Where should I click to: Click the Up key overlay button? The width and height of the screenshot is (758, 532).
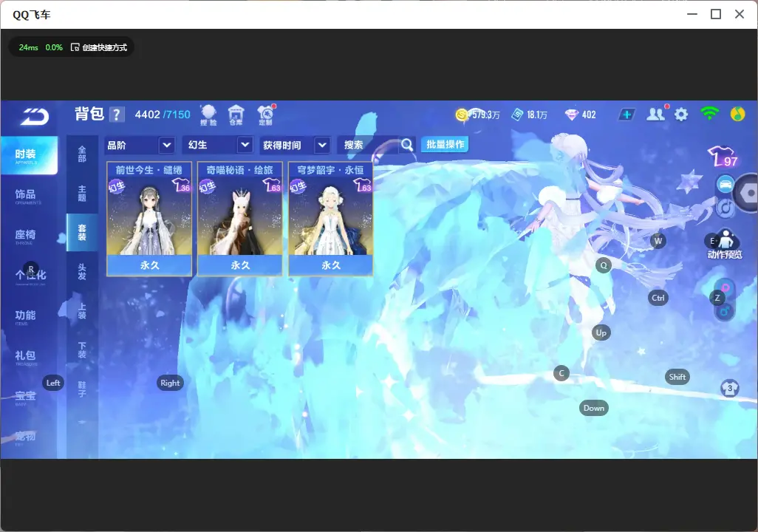click(x=601, y=332)
